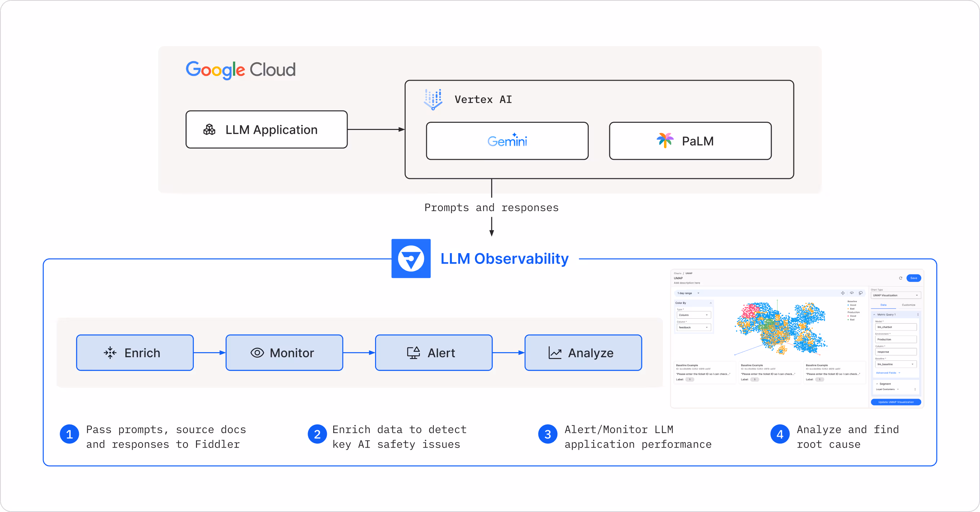Select the pan/move tool in chart toolbar

pyautogui.click(x=843, y=293)
